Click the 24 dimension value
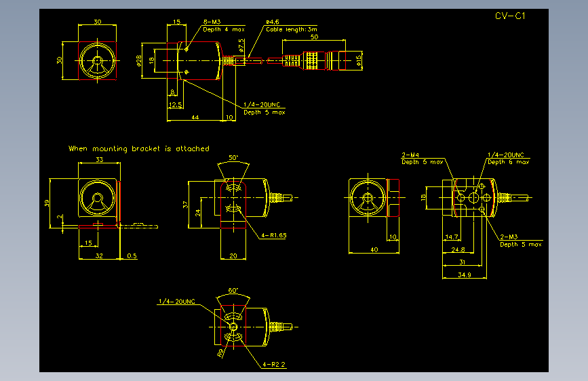The image size is (588, 381). click(198, 213)
